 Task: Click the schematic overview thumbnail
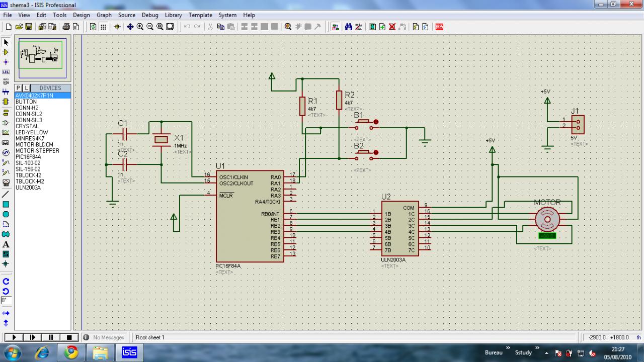coord(40,55)
